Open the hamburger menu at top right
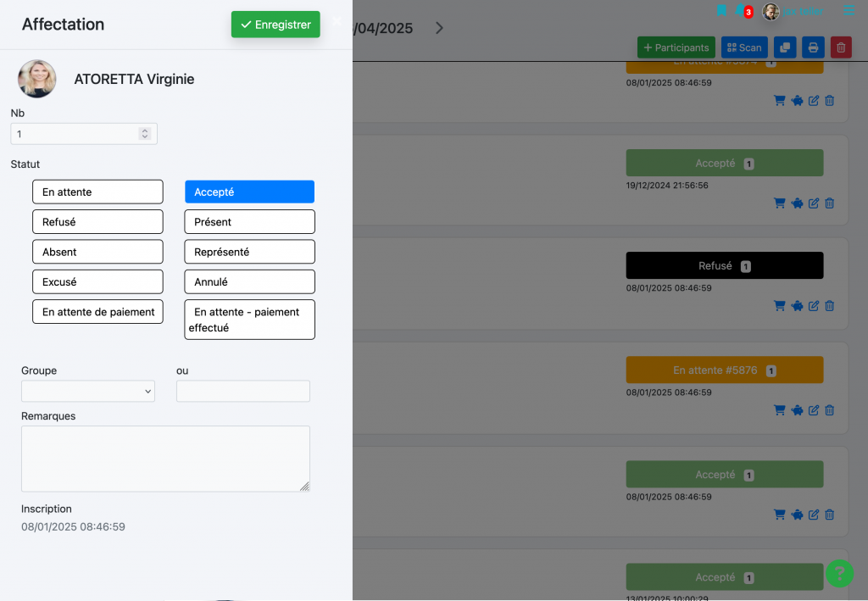This screenshot has height=601, width=868. [x=849, y=11]
